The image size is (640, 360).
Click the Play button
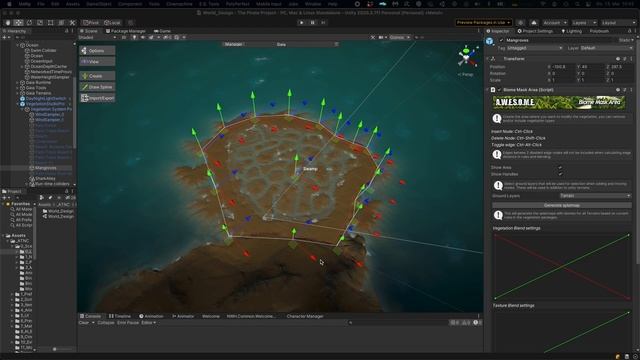pyautogui.click(x=302, y=23)
